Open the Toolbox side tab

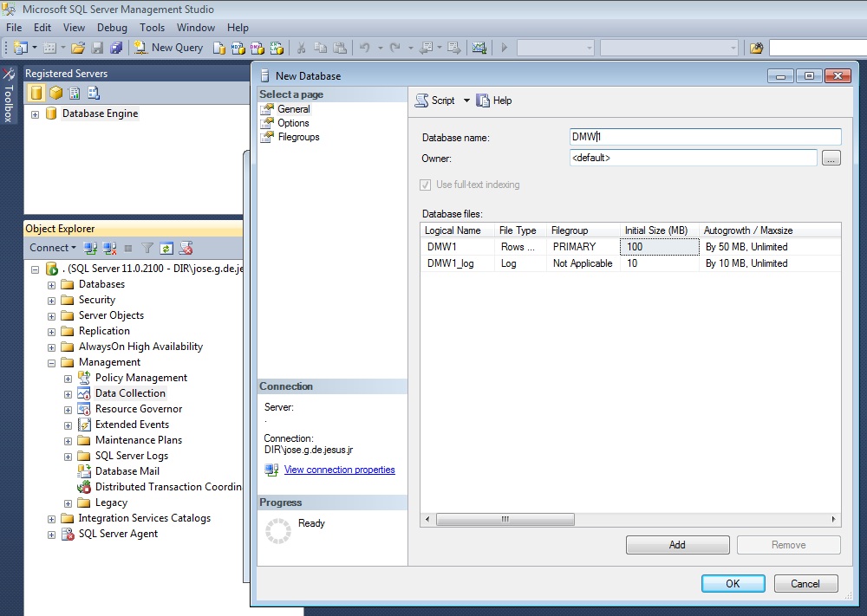(9, 95)
